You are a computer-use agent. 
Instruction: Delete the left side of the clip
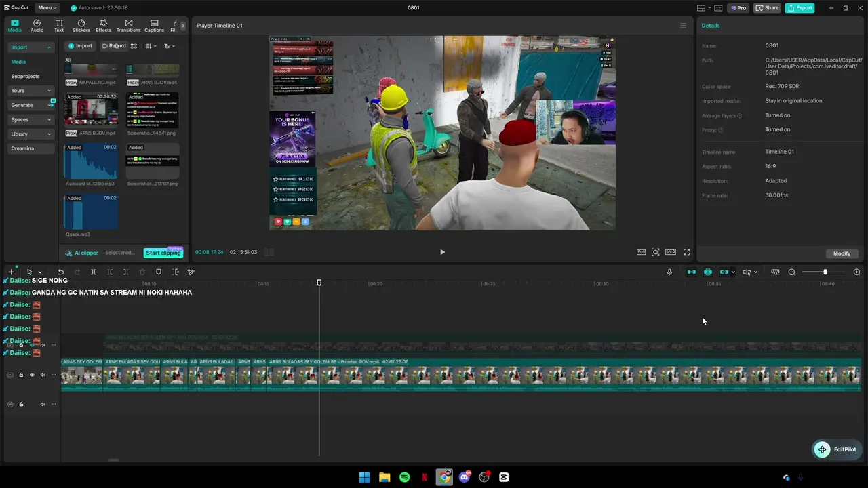(x=110, y=272)
